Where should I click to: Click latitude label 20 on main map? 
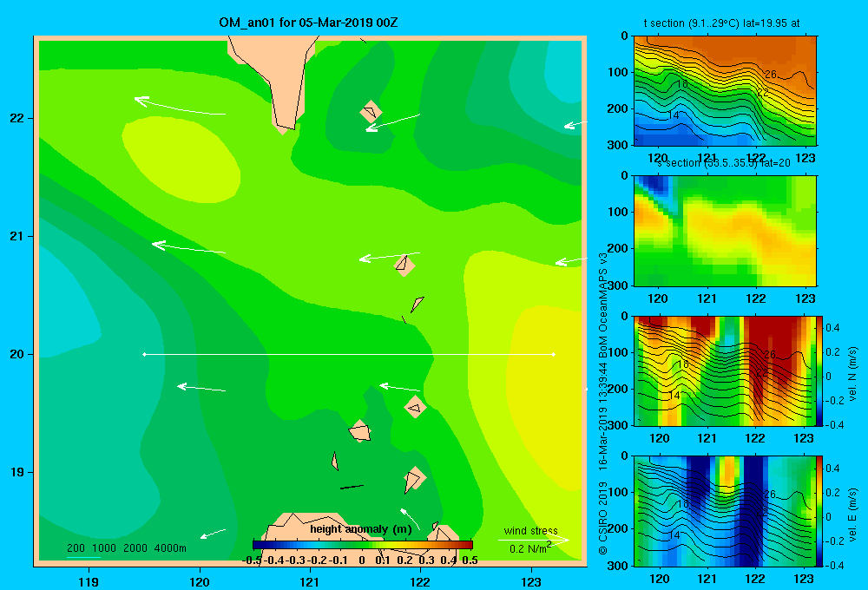tap(17, 354)
